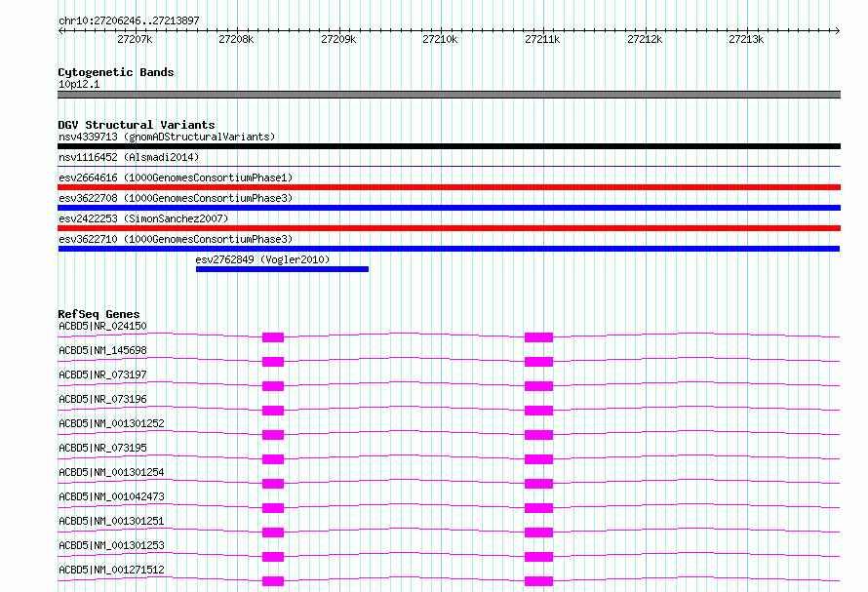Click the 27212k ruler tick label
The width and height of the screenshot is (868, 592).
(645, 39)
